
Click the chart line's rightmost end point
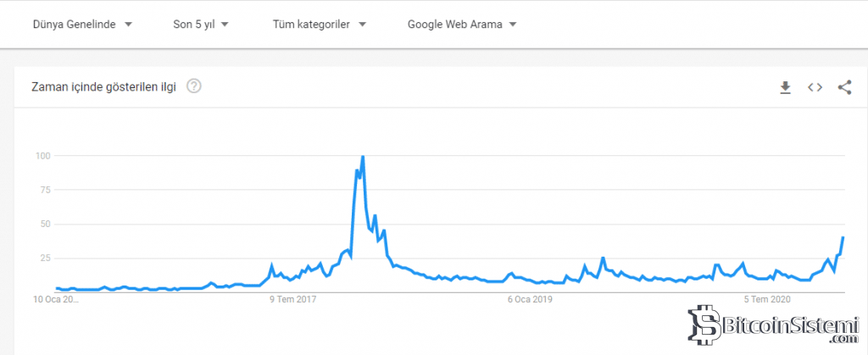point(843,238)
